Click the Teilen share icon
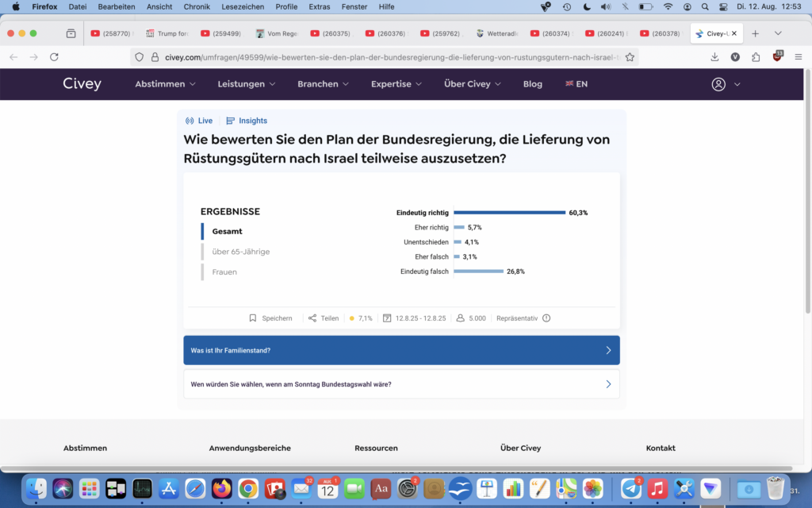The width and height of the screenshot is (812, 508). 312,318
